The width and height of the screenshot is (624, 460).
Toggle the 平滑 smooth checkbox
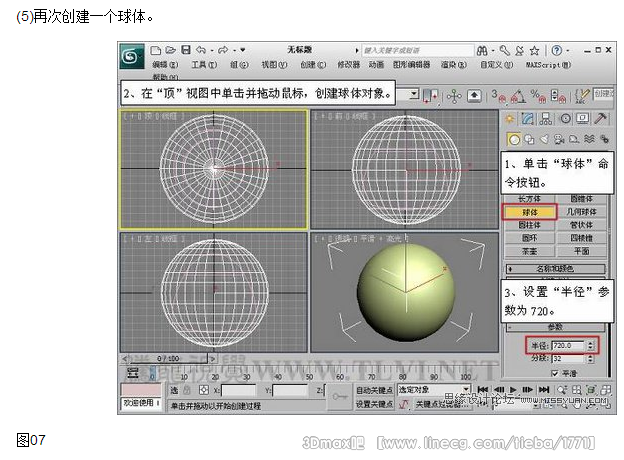(x=555, y=373)
